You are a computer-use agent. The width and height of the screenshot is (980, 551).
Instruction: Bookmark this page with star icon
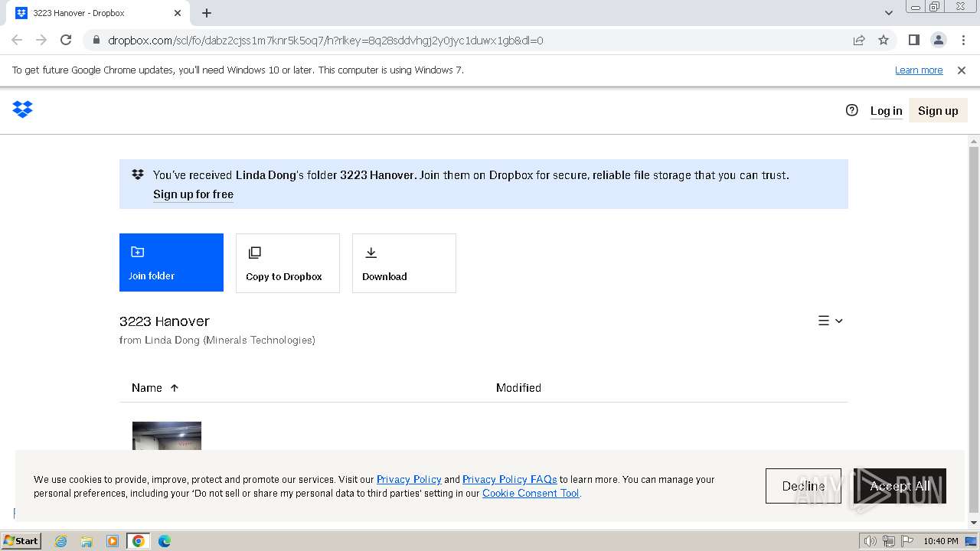884,40
